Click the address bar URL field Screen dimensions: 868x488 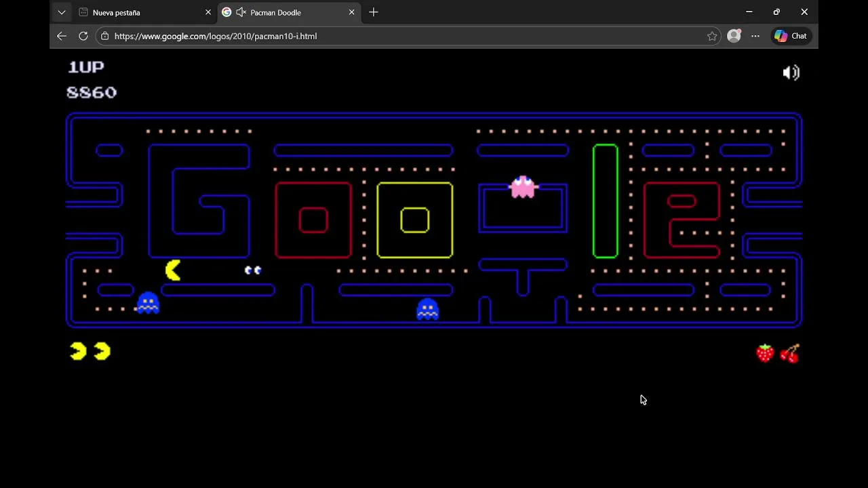click(410, 36)
